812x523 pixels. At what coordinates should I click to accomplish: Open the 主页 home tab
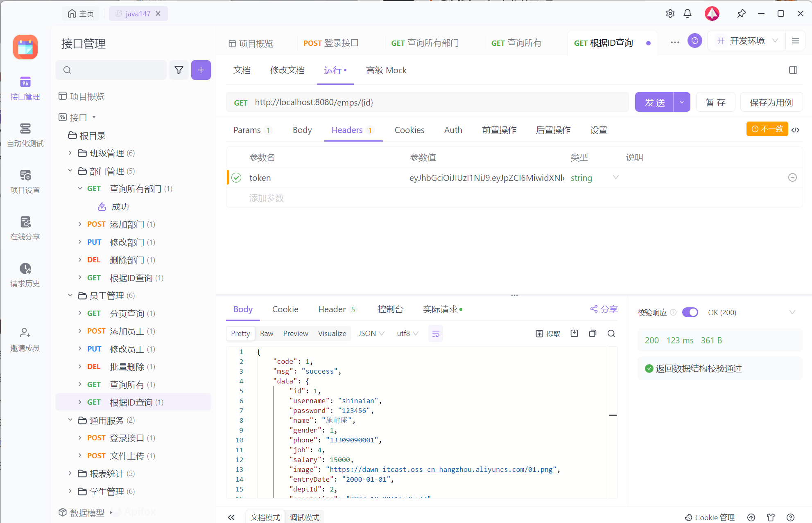click(x=81, y=14)
